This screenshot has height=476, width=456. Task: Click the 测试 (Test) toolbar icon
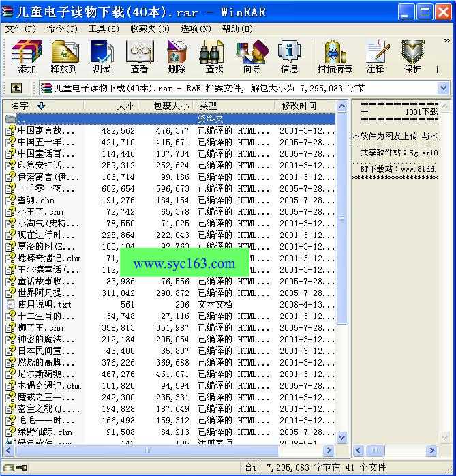pyautogui.click(x=102, y=56)
